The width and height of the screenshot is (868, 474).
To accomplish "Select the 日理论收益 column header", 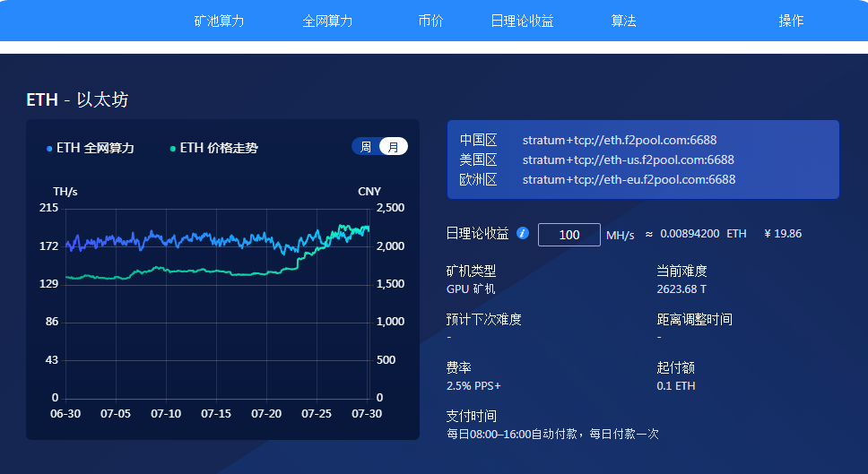I will point(522,21).
